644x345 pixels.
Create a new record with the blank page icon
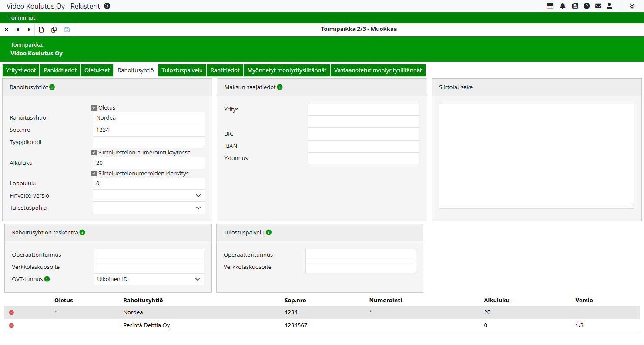coord(41,30)
